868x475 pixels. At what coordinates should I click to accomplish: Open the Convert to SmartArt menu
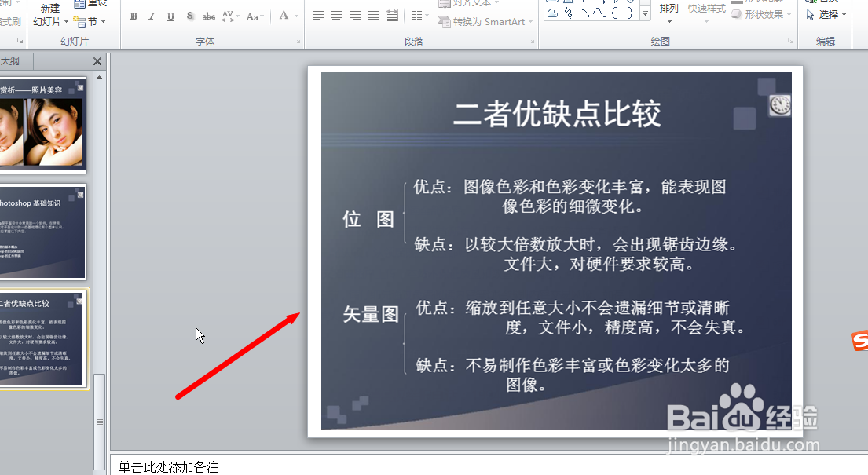pyautogui.click(x=485, y=22)
